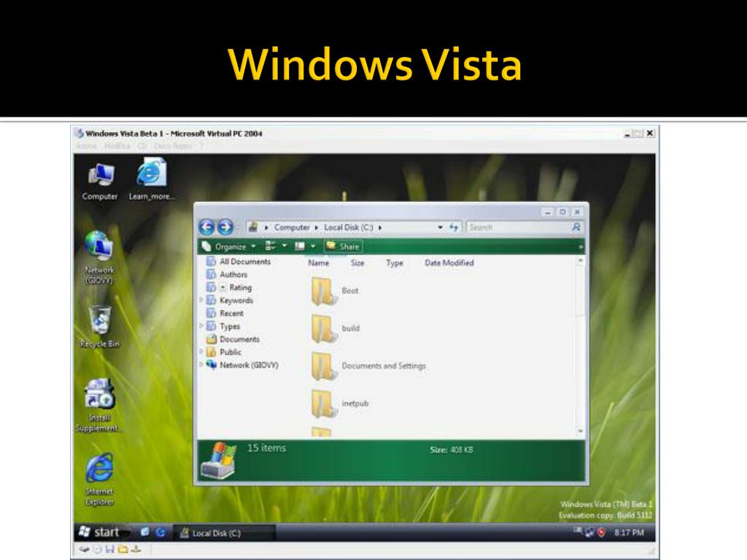Open the Learn_more desktop shortcut

152,180
